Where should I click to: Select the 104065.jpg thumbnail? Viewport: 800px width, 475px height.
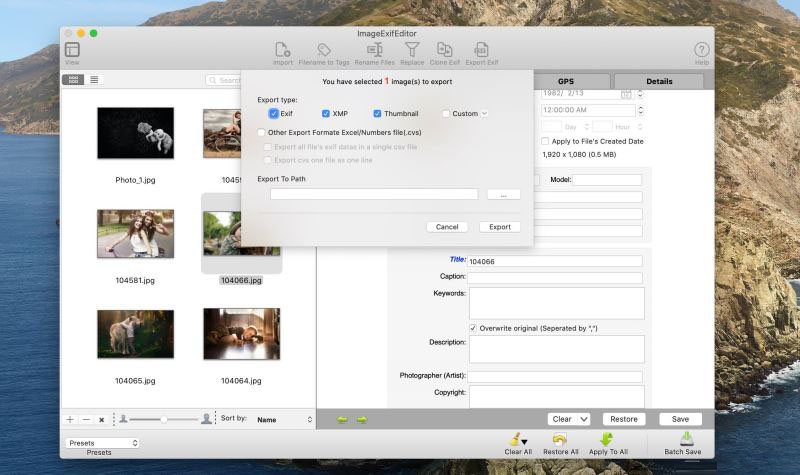pos(135,334)
